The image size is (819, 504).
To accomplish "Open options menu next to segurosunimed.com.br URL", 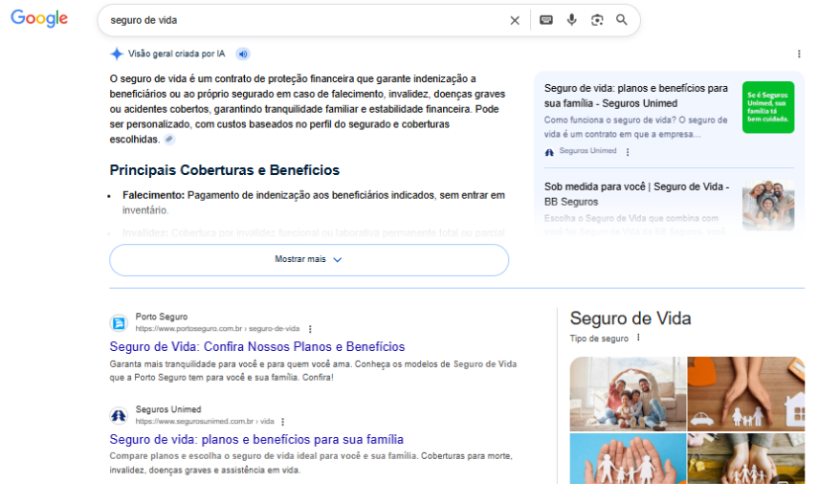I will (x=283, y=422).
